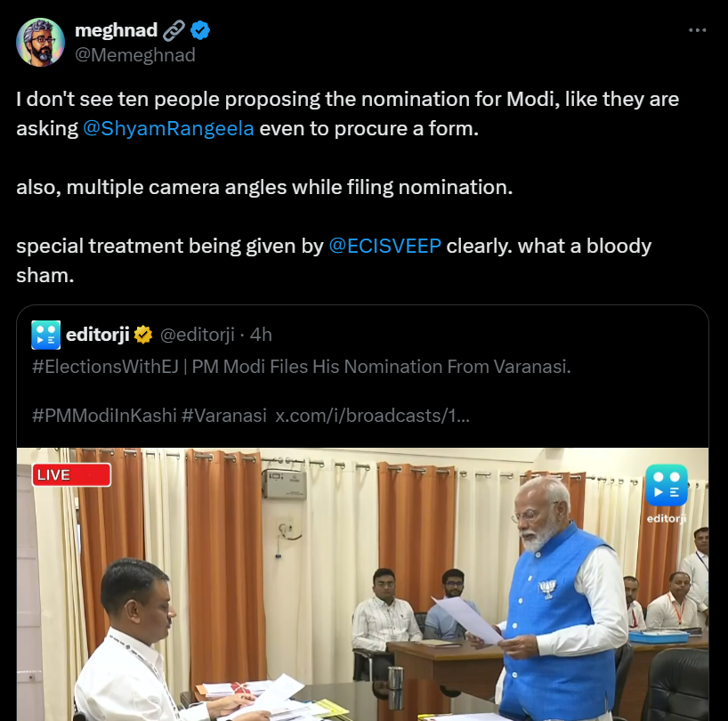Click the blue verified badge next to meghnad
The image size is (728, 721).
(x=200, y=30)
